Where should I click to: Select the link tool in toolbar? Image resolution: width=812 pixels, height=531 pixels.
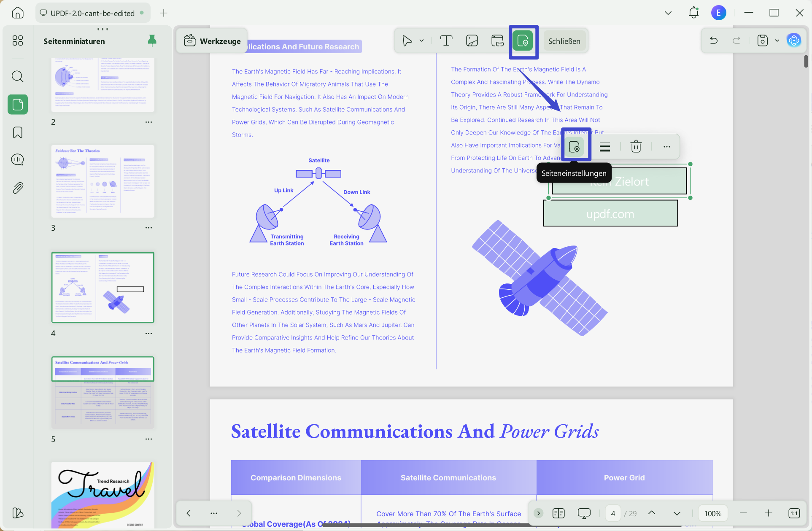pyautogui.click(x=497, y=41)
